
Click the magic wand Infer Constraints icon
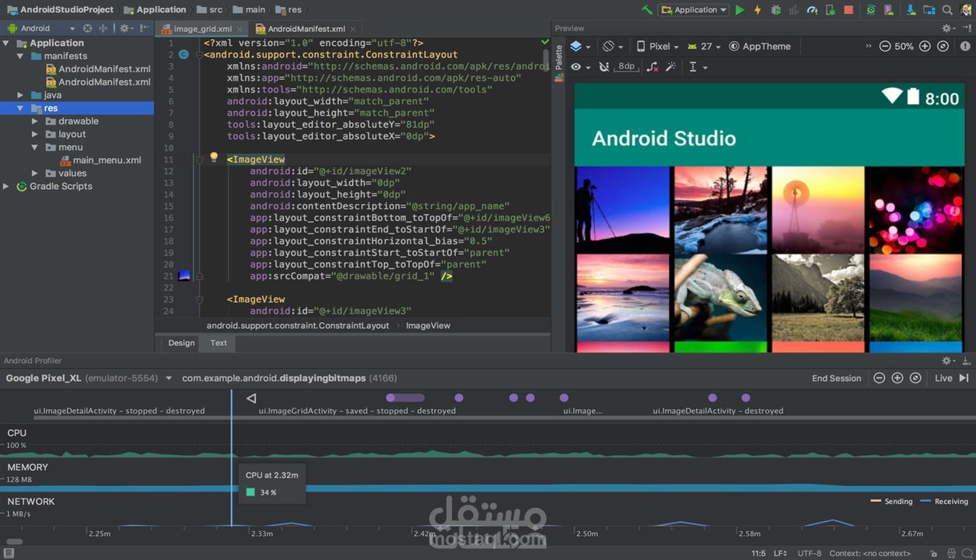pos(670,67)
